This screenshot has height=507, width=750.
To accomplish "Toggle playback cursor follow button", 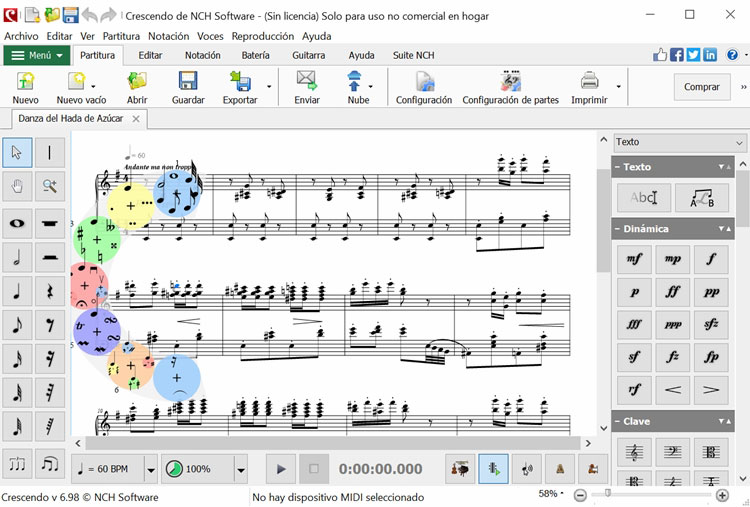I will click(493, 469).
